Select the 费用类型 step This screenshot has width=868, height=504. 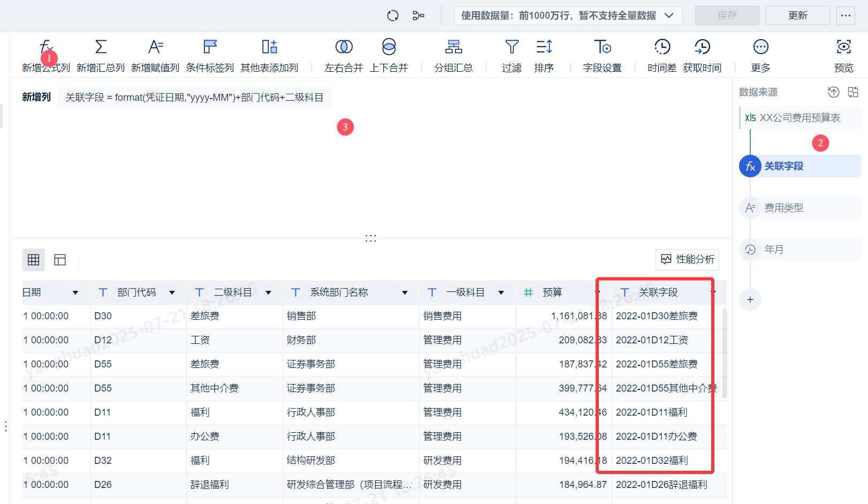[783, 208]
